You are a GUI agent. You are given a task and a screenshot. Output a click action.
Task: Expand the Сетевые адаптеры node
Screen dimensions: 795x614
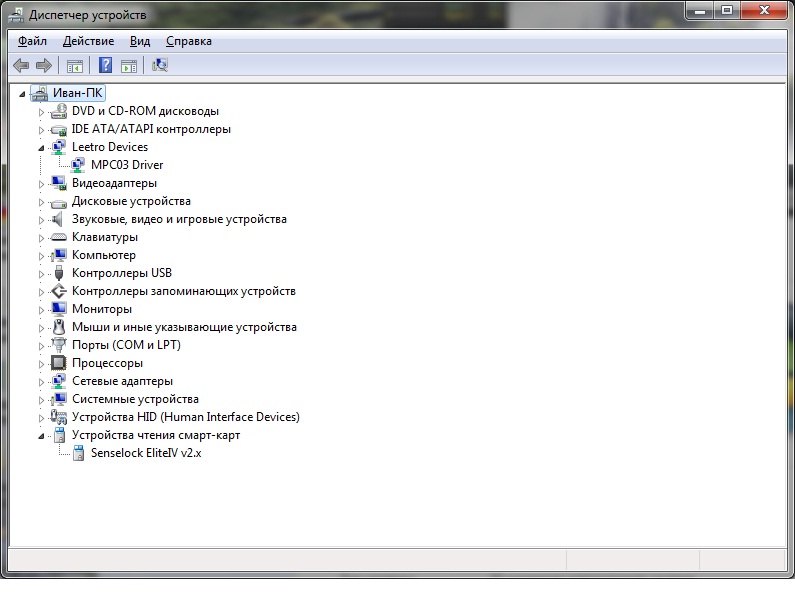click(42, 382)
